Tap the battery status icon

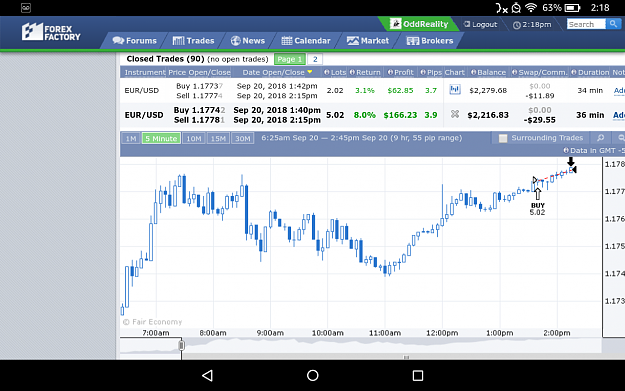coord(572,8)
